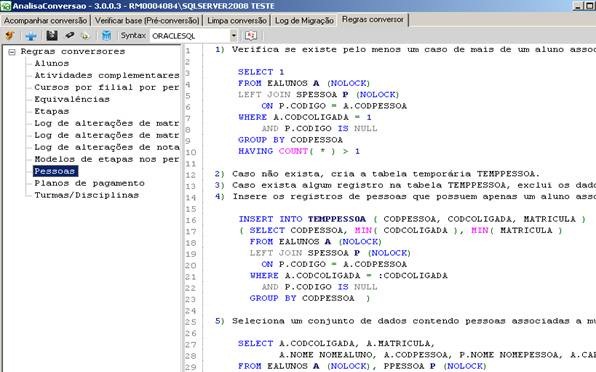Click the small yellow-green toolbar icon
Screen dimensions: 596x372
[x=85, y=36]
